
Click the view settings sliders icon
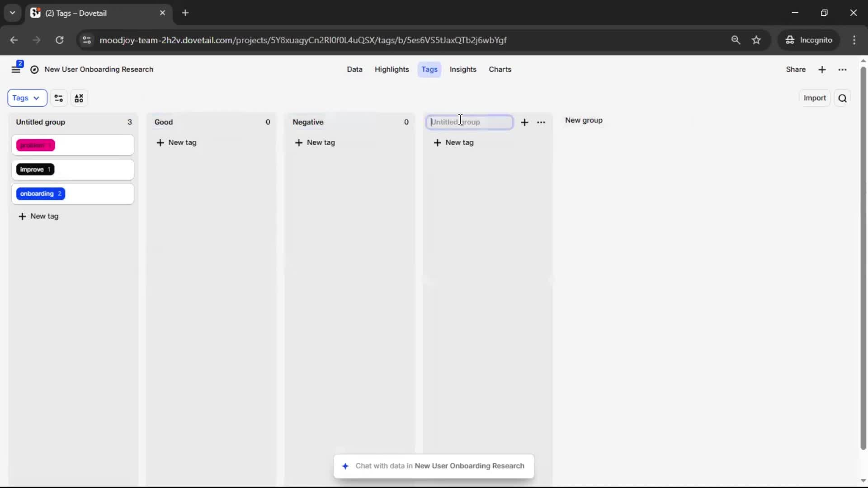coord(59,98)
